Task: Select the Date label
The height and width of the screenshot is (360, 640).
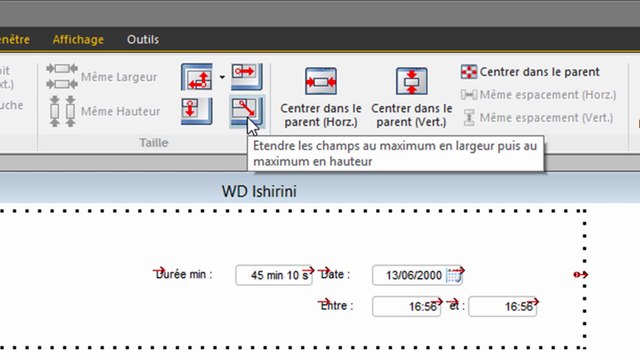Action: tap(335, 274)
